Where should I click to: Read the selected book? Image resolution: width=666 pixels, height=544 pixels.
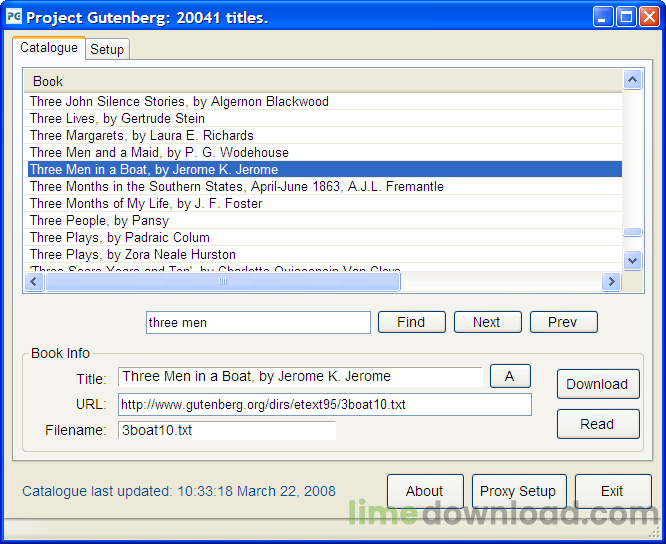(597, 424)
